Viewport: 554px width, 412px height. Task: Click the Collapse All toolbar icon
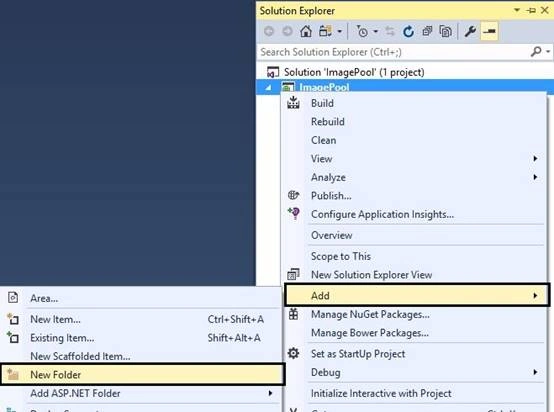(x=427, y=31)
